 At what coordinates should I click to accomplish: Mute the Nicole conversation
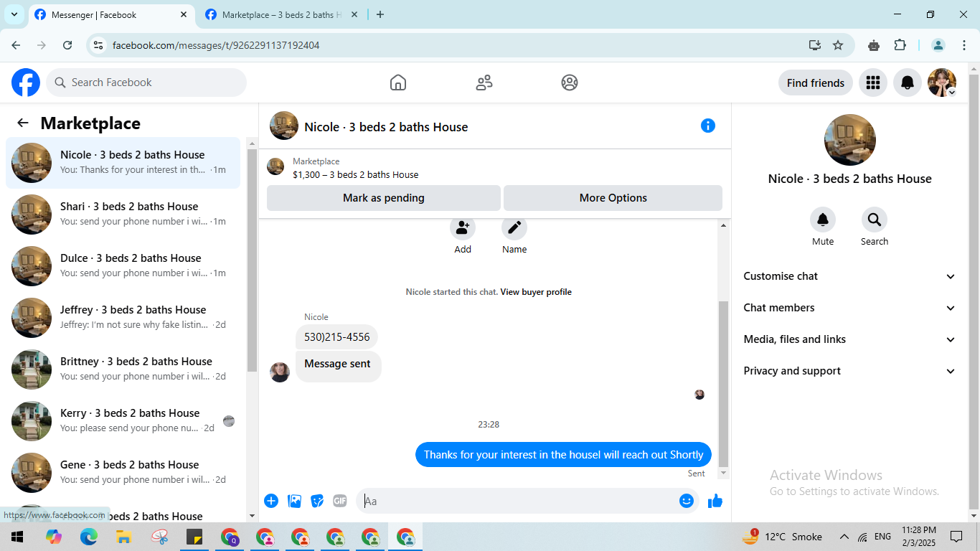(x=823, y=220)
